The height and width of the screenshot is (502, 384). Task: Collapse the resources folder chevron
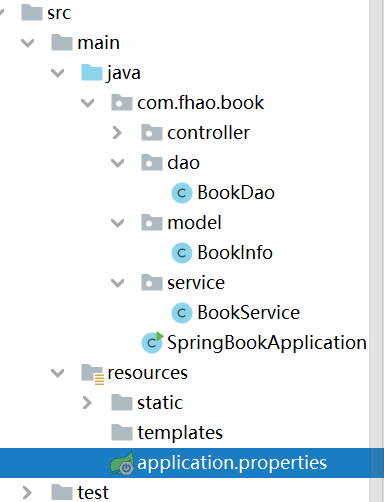[x=57, y=373]
